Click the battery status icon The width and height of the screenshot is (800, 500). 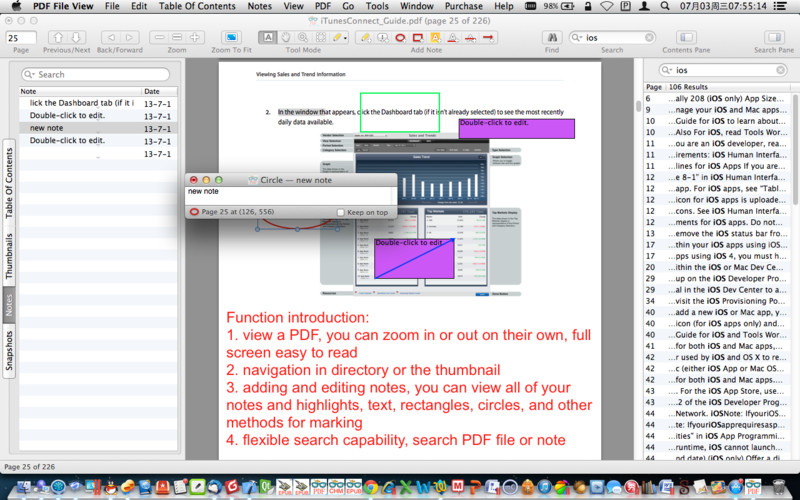click(x=567, y=6)
